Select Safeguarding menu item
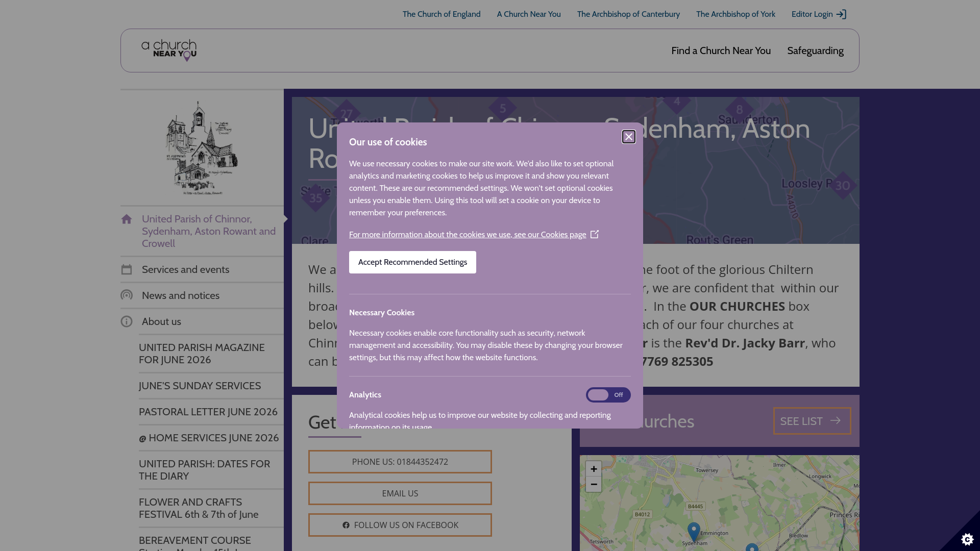This screenshot has width=980, height=551. click(815, 51)
